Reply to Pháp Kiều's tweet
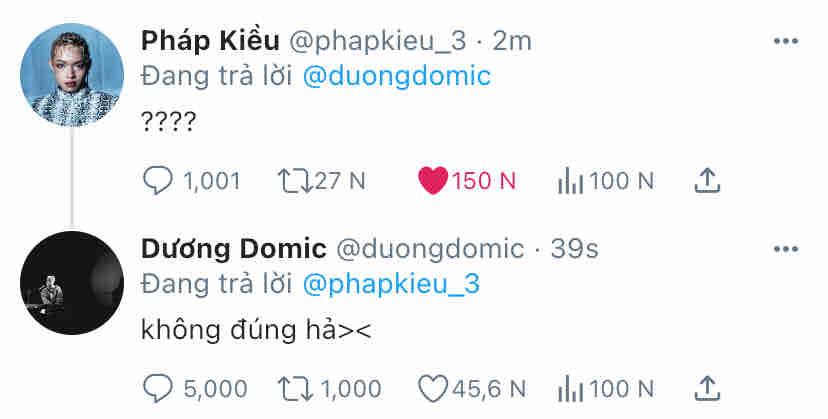This screenshot has width=828, height=419. 160,181
